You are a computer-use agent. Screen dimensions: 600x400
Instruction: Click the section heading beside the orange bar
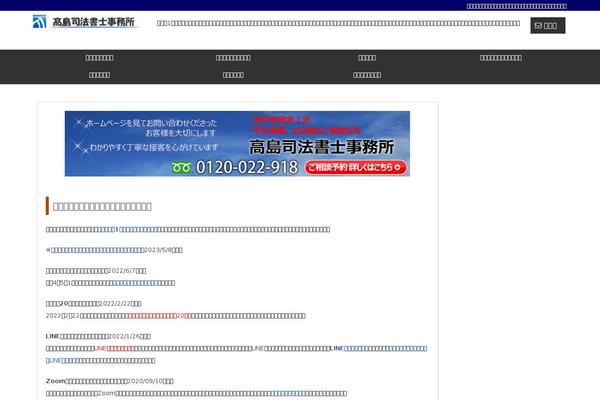tap(102, 207)
